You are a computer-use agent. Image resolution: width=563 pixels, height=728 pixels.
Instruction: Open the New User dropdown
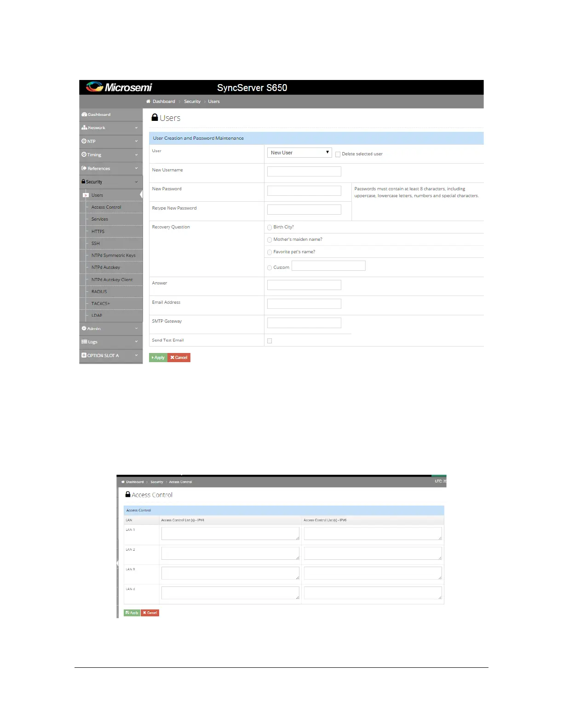(x=299, y=153)
